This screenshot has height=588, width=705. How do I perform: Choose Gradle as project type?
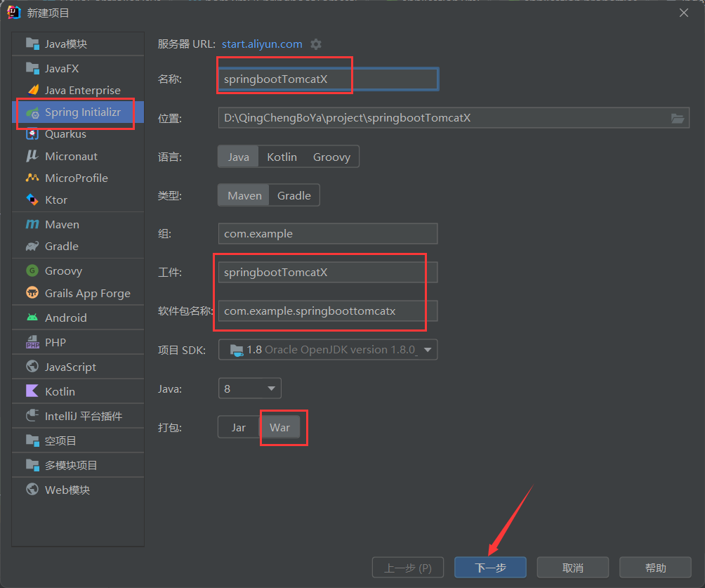coord(294,195)
